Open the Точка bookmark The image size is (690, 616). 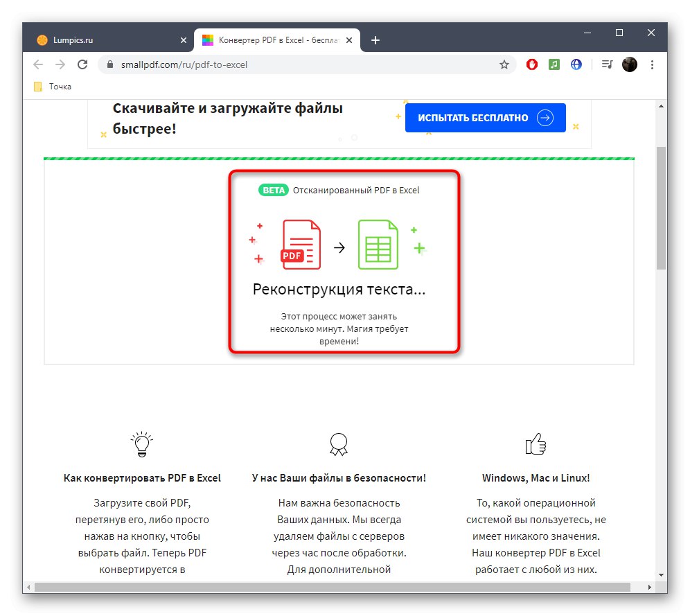point(51,86)
